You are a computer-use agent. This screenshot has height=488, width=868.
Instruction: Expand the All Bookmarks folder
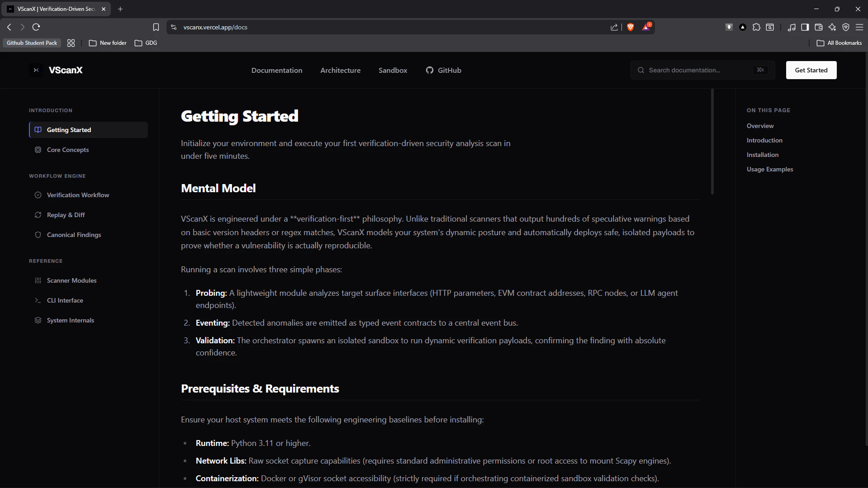pos(840,43)
